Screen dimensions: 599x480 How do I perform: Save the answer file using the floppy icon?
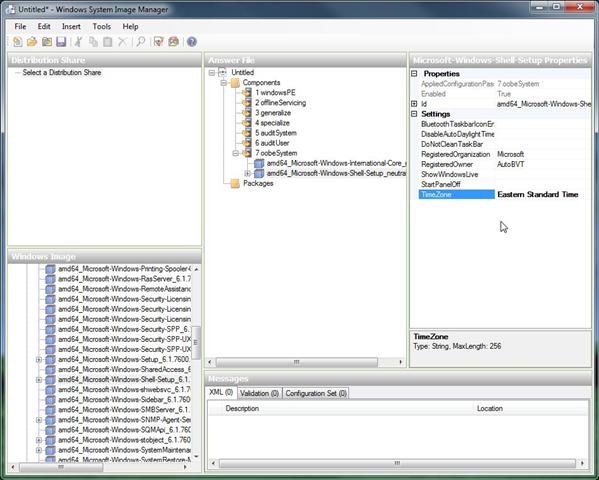[x=61, y=42]
